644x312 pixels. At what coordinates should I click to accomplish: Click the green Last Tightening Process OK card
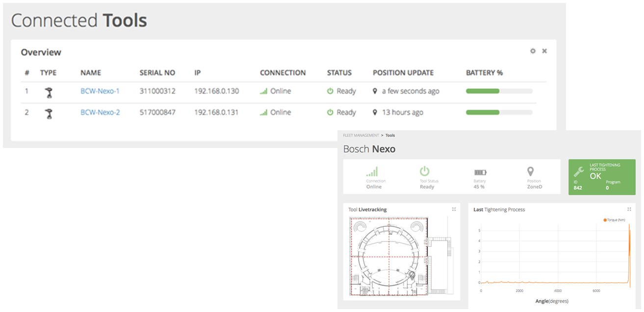pos(602,177)
